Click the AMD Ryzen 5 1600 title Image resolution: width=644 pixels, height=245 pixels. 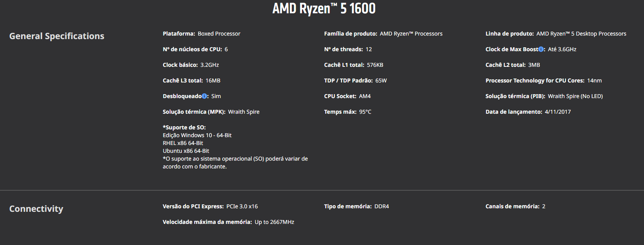click(x=324, y=8)
